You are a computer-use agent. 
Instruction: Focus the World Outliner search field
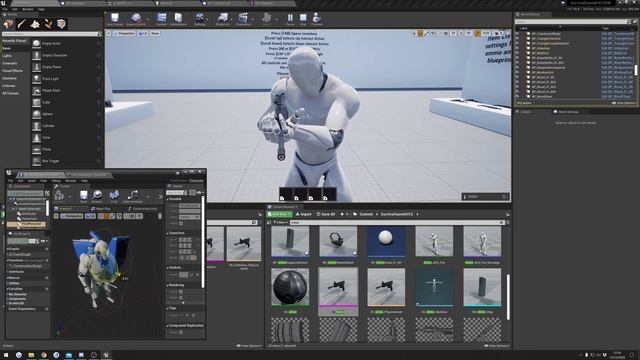(x=573, y=21)
